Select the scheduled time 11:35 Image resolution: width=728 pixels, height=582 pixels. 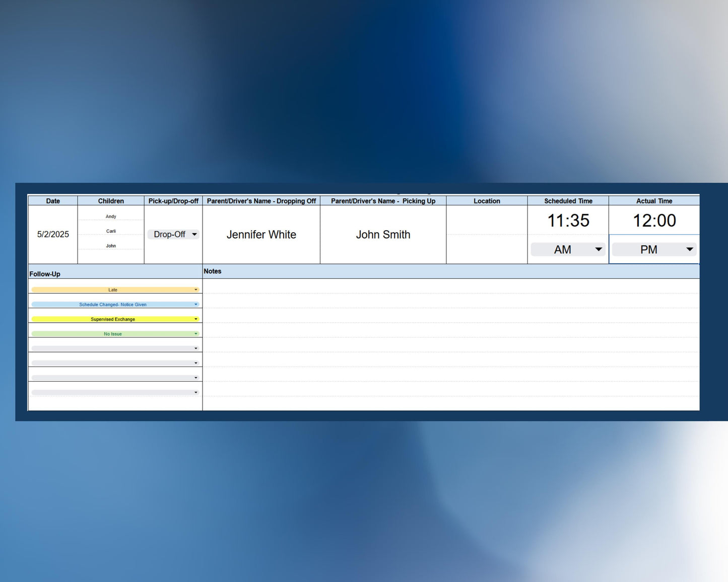point(568,221)
